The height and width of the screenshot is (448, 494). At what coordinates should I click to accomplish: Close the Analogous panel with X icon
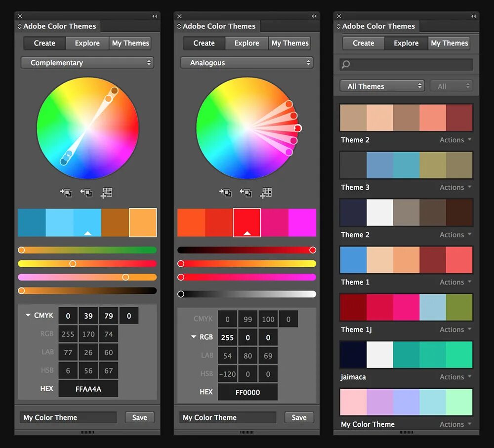click(x=179, y=16)
